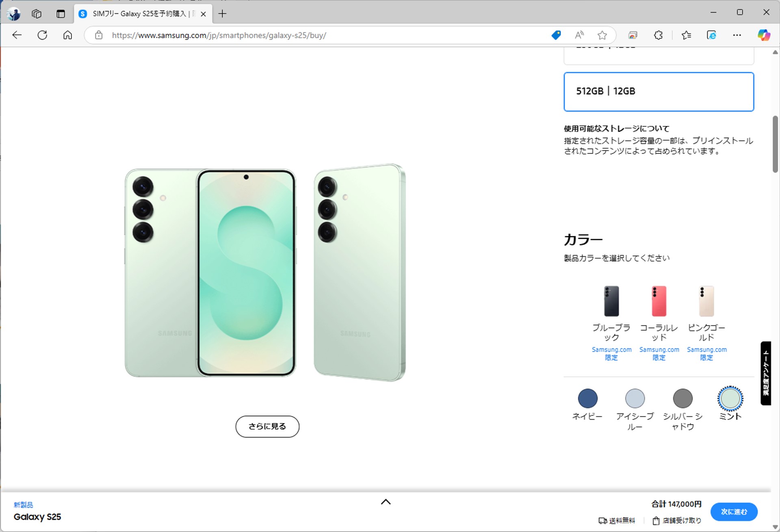Add this page to favorites star
The image size is (780, 532).
(602, 35)
